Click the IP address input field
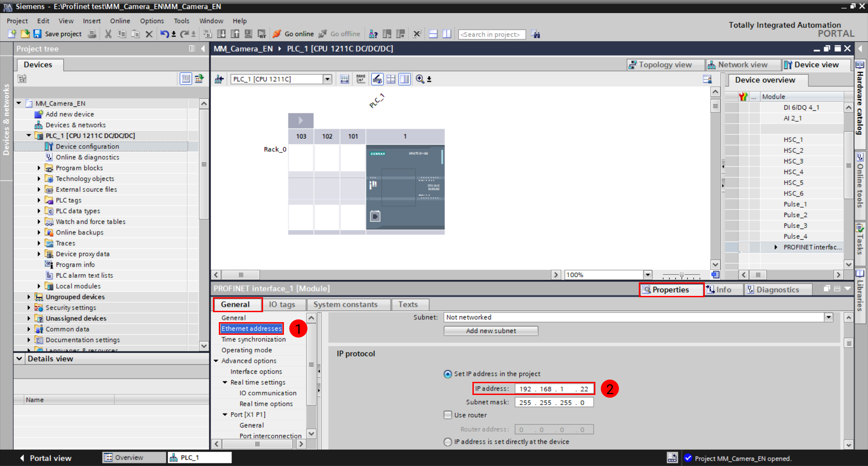 (554, 389)
